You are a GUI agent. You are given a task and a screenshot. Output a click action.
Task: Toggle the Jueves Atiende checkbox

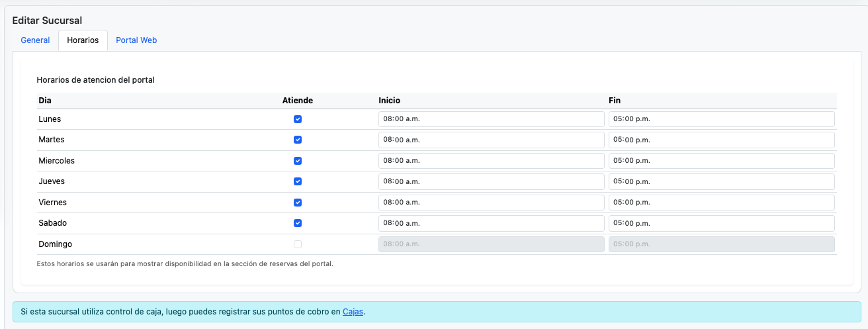pos(298,181)
